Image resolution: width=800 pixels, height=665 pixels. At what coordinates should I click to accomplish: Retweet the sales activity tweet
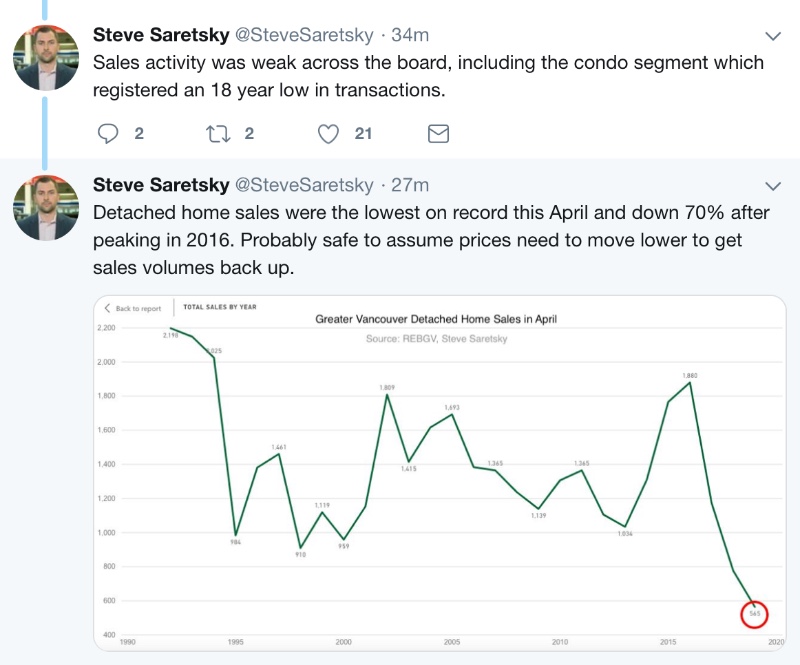click(218, 134)
